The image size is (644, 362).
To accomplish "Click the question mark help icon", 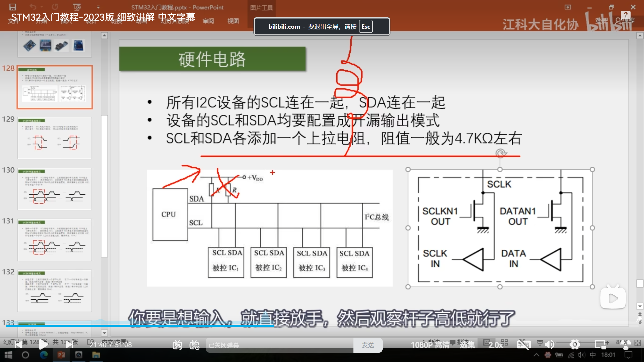I will point(626,15).
